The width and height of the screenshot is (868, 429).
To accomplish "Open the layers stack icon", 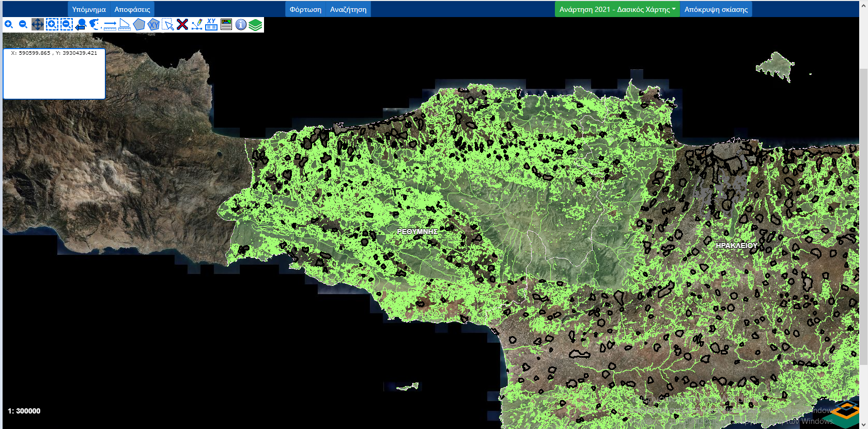I will pos(255,24).
